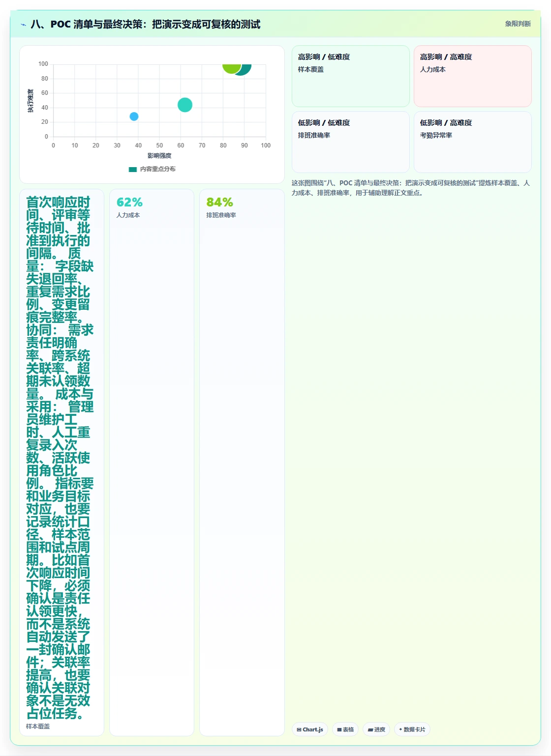Click the 样本覆盖 label below the long text
This screenshot has width=551, height=756.
(38, 727)
